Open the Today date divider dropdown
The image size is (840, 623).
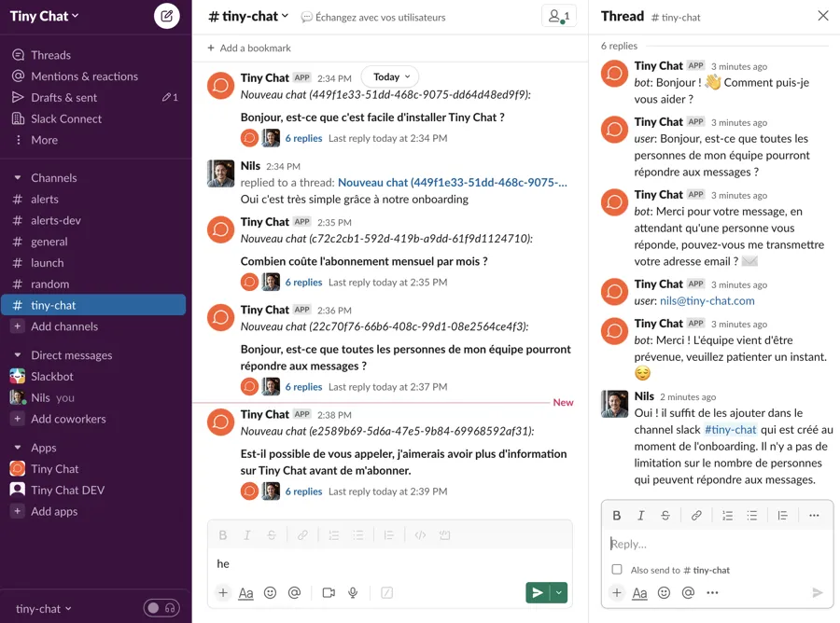[x=389, y=76]
